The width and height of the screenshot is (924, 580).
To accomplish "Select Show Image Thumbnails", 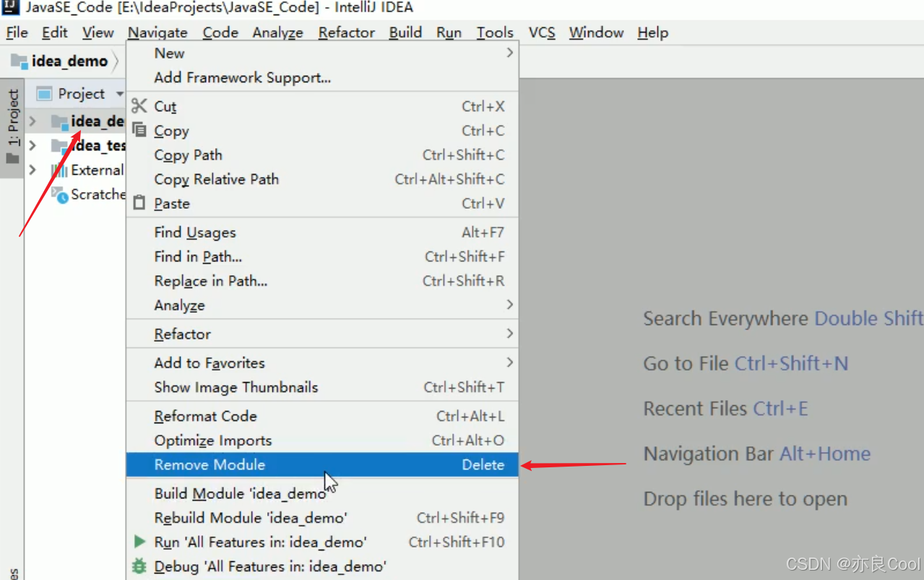I will (322, 387).
